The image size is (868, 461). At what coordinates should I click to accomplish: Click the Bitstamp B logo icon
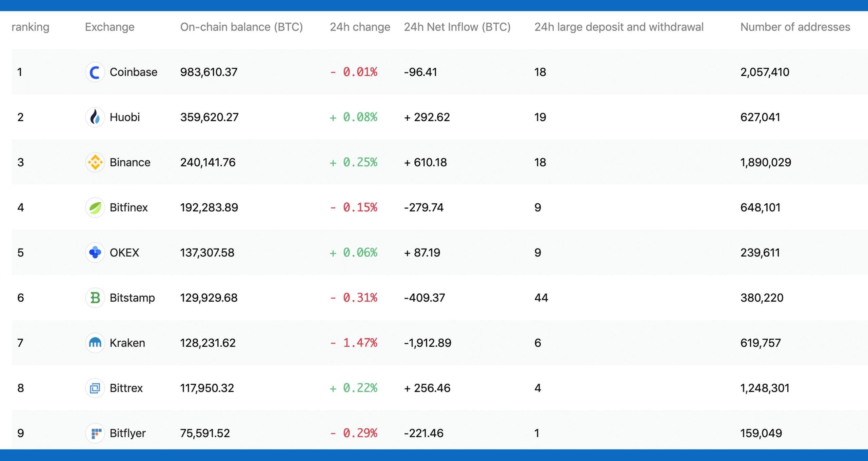tap(95, 298)
